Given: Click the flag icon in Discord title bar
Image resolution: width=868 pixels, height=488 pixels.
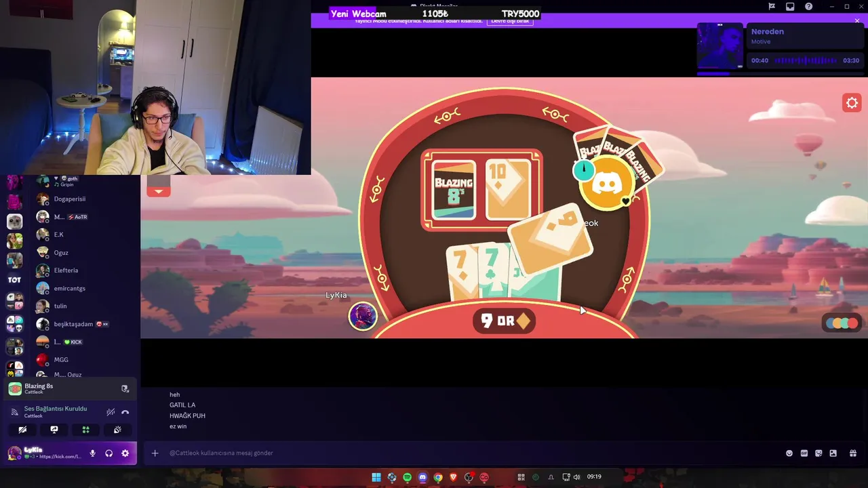Looking at the screenshot, I should (x=772, y=7).
